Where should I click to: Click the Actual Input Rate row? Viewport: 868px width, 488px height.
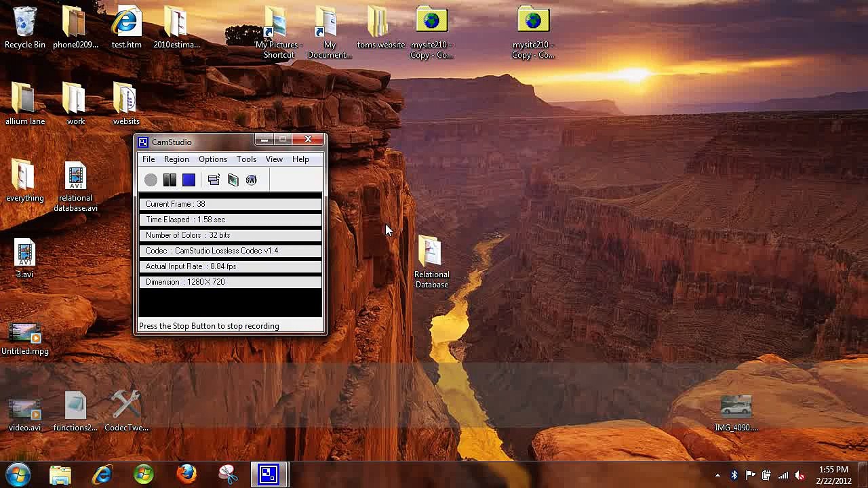pyautogui.click(x=231, y=266)
